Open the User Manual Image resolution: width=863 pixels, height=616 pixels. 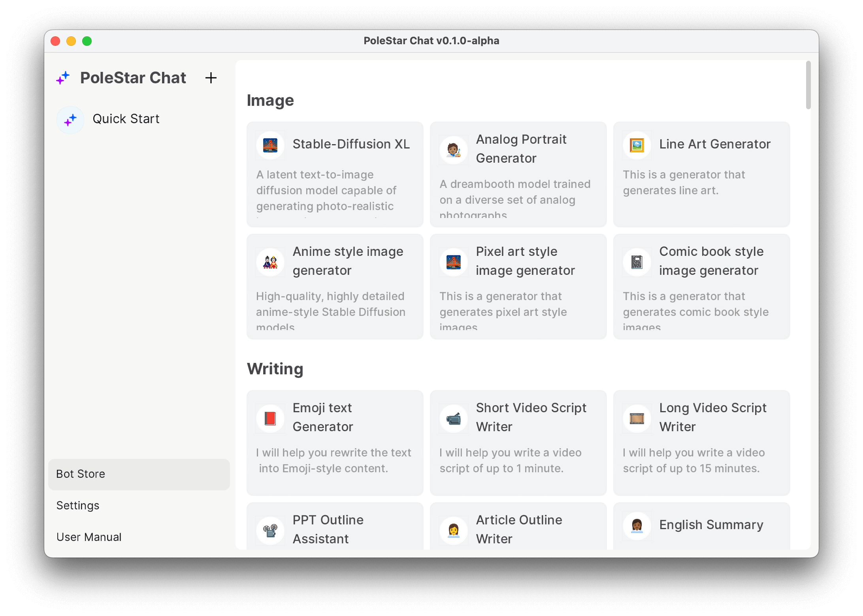89,537
